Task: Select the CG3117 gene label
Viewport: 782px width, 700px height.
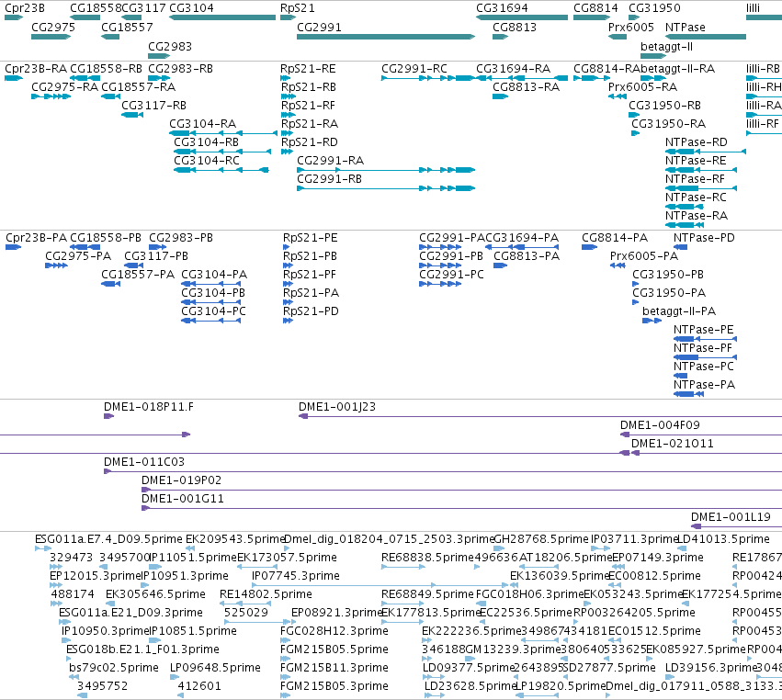Action: coord(143,8)
